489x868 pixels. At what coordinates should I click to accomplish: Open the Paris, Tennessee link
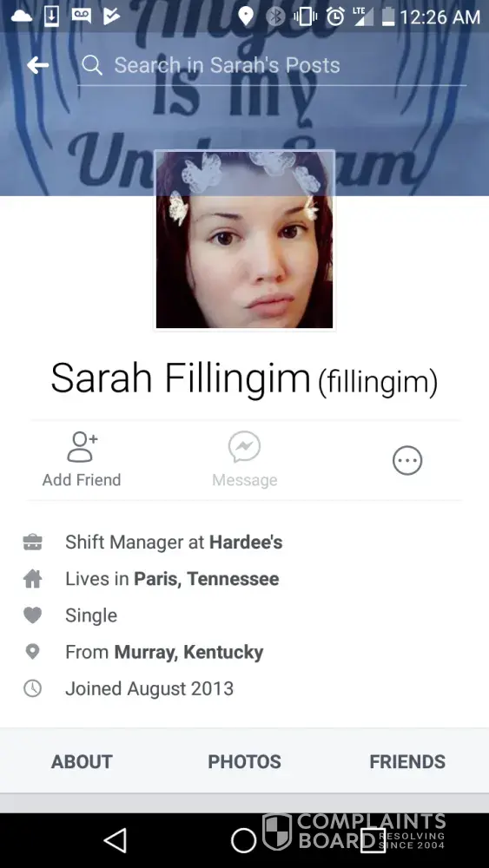pos(207,579)
